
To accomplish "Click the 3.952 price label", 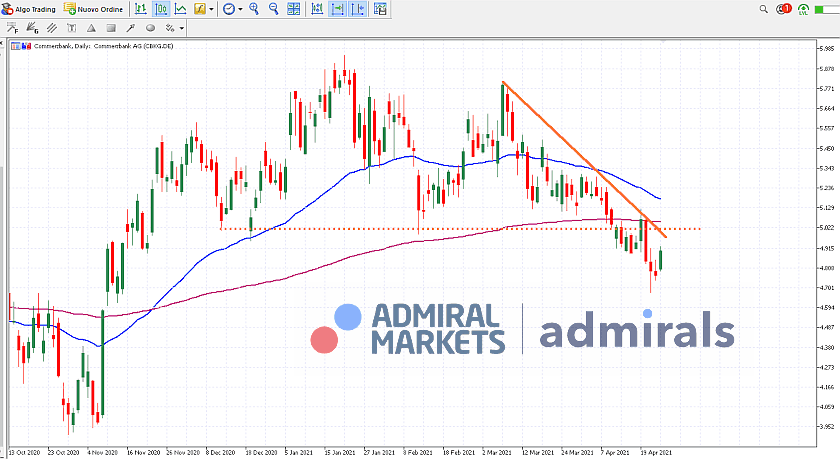I will click(x=826, y=427).
